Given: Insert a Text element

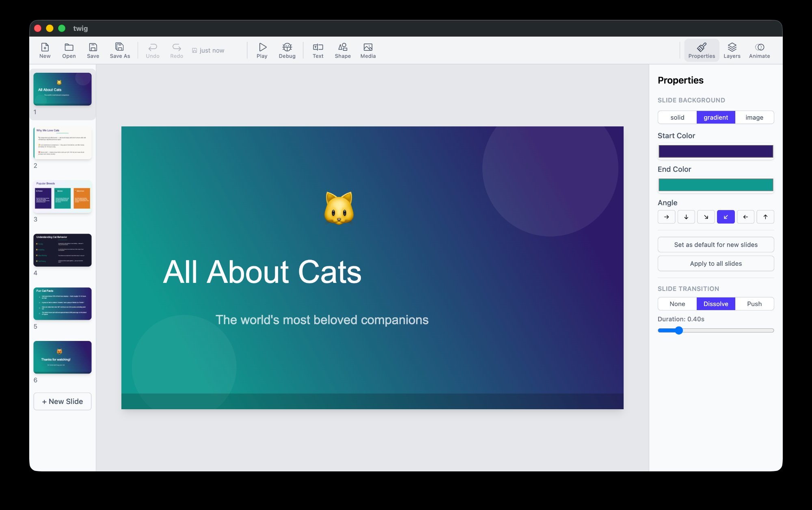Looking at the screenshot, I should click(x=318, y=50).
